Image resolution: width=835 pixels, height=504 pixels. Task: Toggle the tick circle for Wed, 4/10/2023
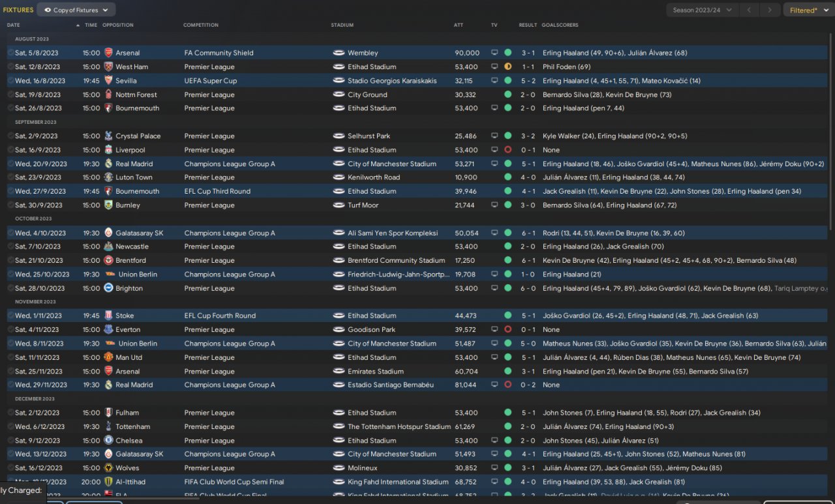(10, 233)
